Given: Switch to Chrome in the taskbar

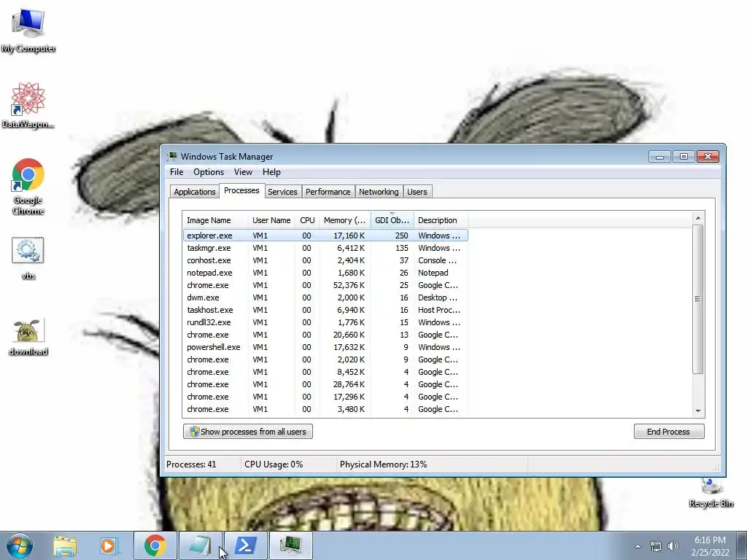Looking at the screenshot, I should pos(155,545).
